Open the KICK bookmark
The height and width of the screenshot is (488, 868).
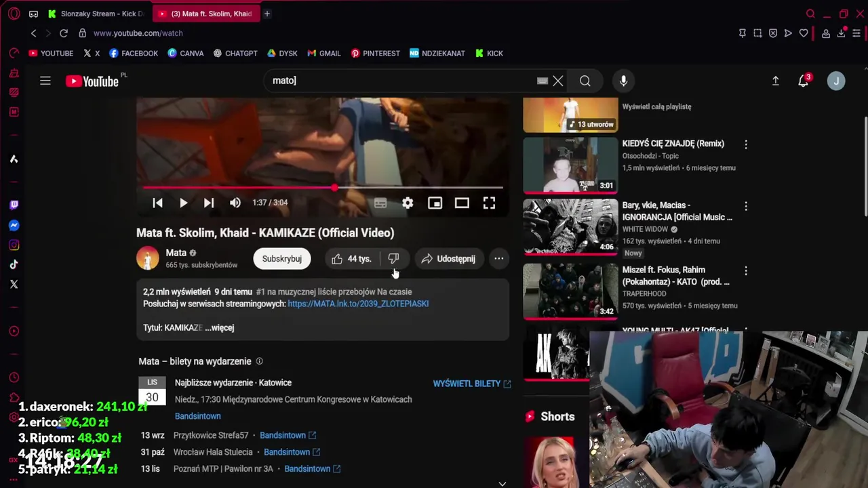(x=489, y=54)
